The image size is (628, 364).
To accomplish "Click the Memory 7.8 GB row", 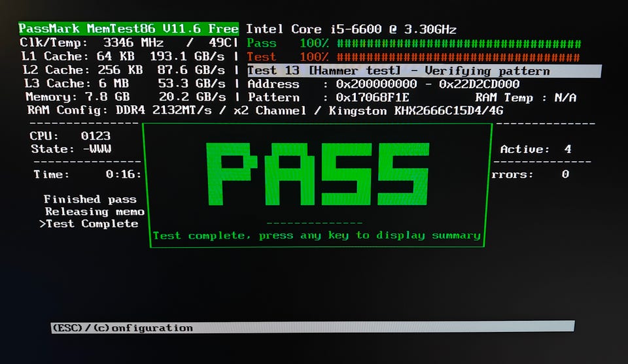I will 126,97.
